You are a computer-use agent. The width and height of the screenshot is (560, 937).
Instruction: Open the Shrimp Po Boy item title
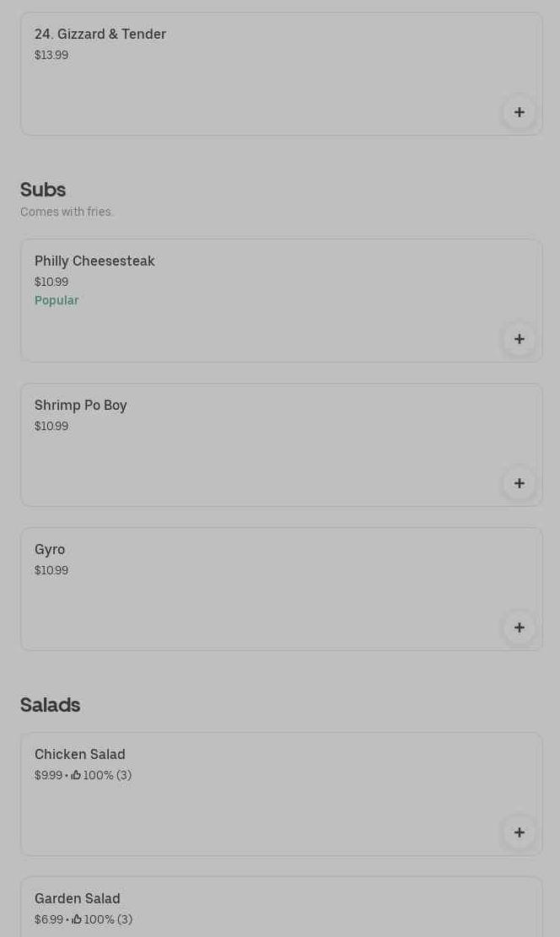[x=81, y=406]
